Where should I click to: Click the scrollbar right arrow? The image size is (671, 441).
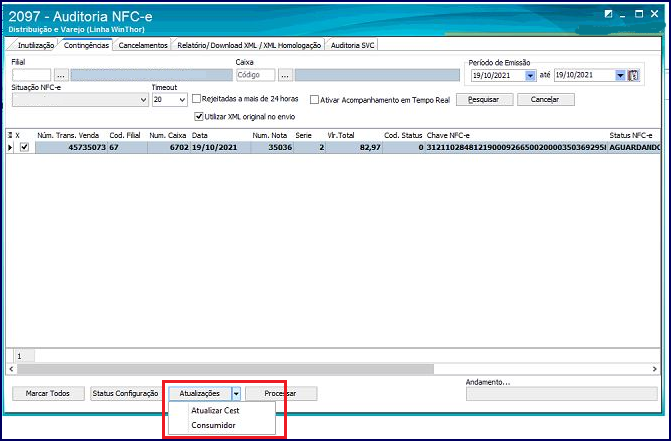tap(655, 369)
